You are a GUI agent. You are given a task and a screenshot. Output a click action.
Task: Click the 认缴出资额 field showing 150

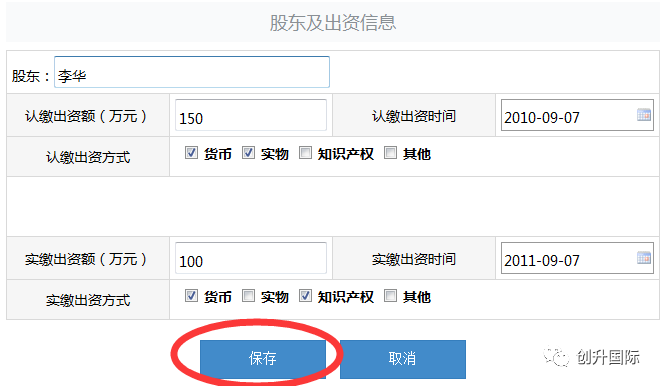point(251,115)
